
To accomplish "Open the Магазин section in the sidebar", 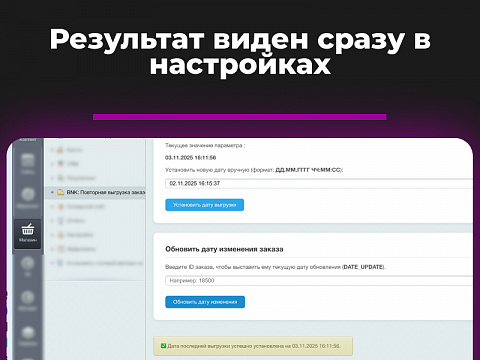I will [27, 234].
